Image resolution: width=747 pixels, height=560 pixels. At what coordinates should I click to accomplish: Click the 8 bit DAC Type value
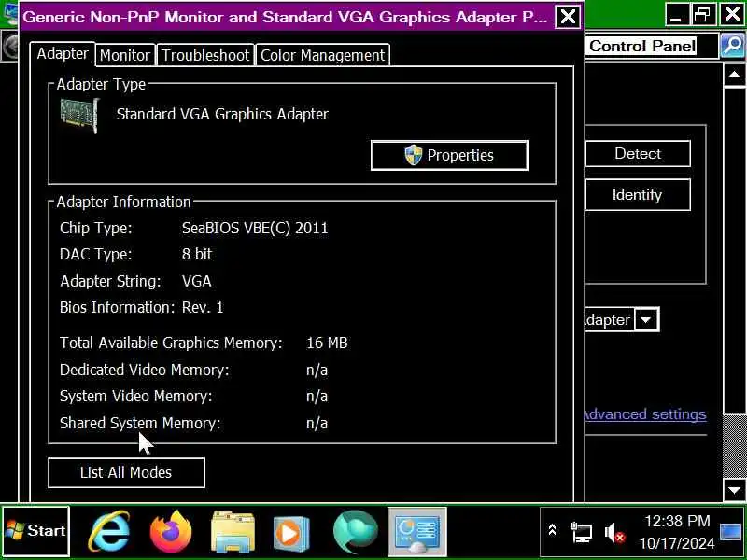click(x=197, y=254)
